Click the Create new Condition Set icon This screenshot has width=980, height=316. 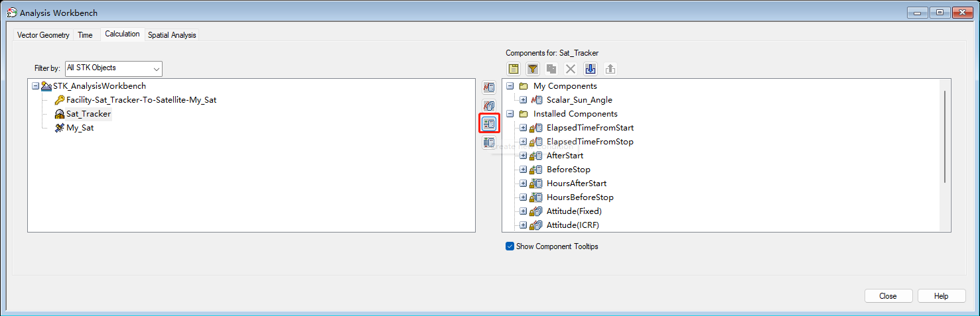click(489, 142)
